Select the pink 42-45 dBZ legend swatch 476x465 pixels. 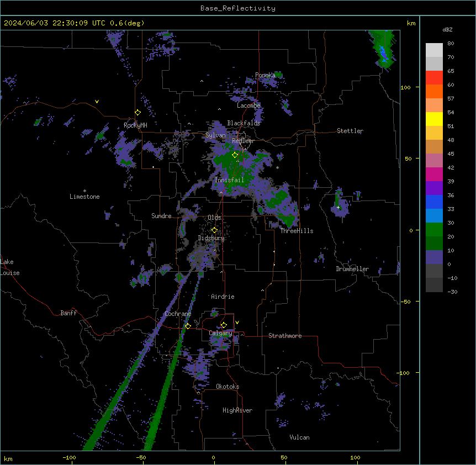(x=434, y=160)
